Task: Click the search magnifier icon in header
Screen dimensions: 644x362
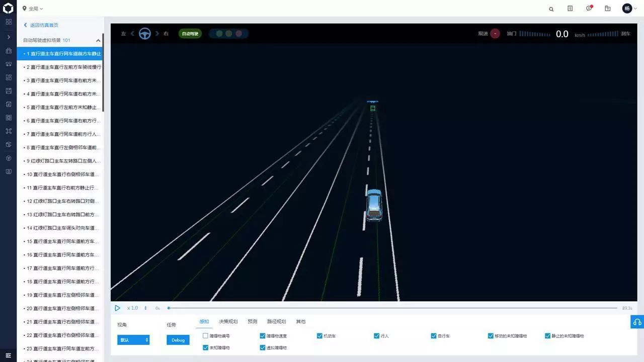Action: click(x=551, y=9)
